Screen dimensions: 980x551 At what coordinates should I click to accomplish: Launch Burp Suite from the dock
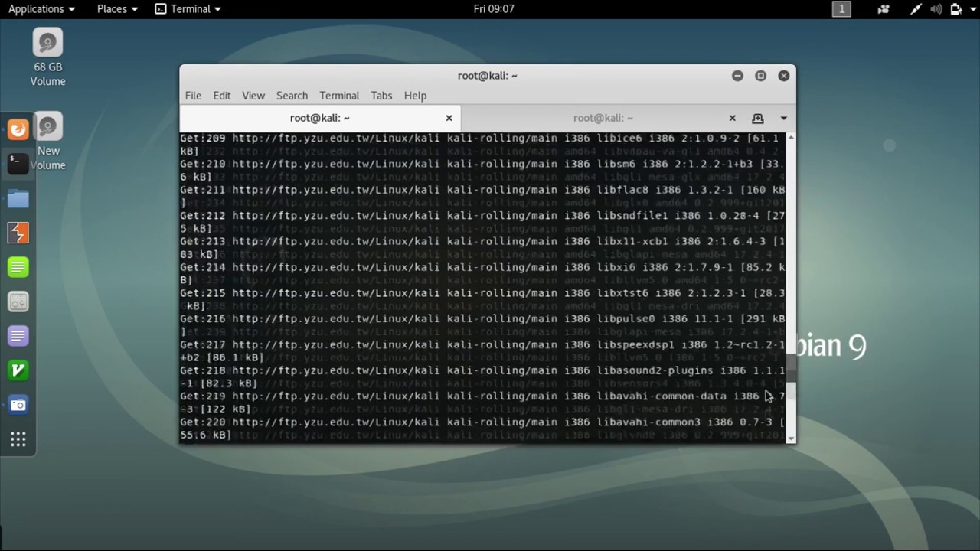[18, 233]
